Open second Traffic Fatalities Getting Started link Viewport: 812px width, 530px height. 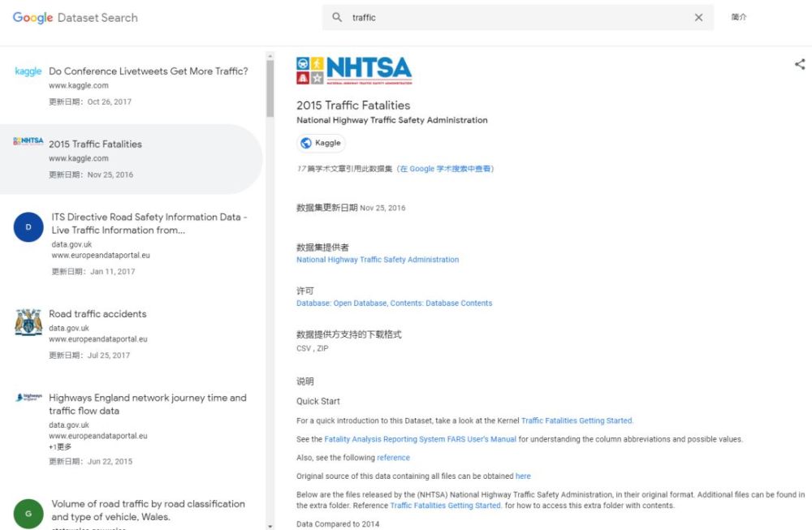coord(446,506)
